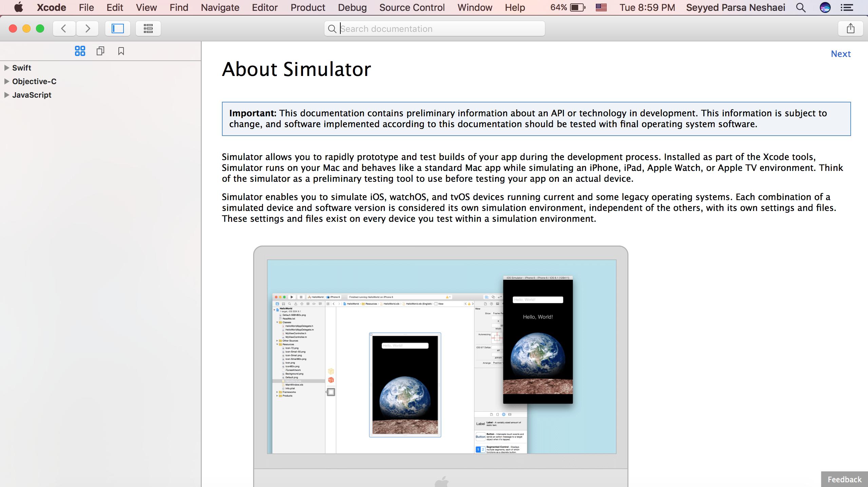The width and height of the screenshot is (868, 487).
Task: Select the grid library navigator icon
Action: click(80, 51)
